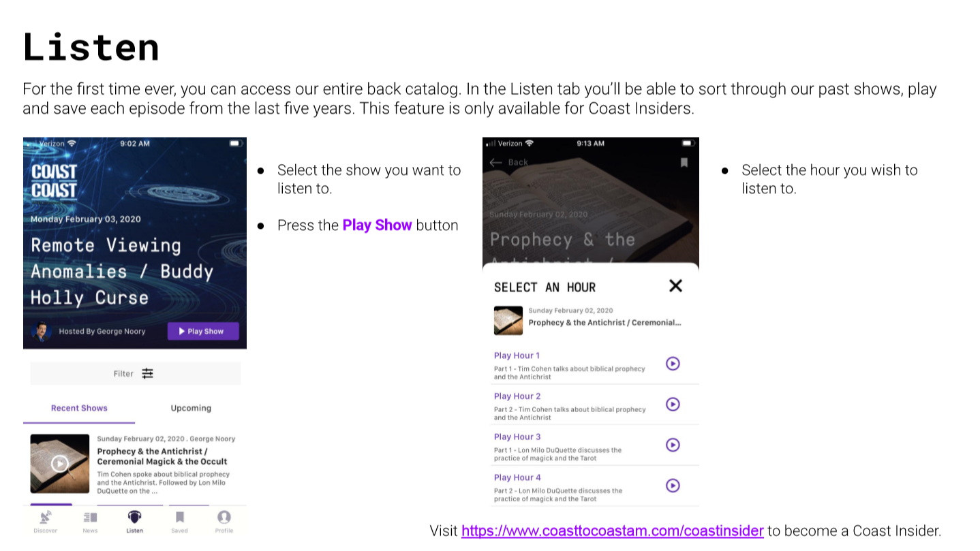Select the Play Hour 4 label
This screenshot has height=551, width=980.
[x=517, y=477]
